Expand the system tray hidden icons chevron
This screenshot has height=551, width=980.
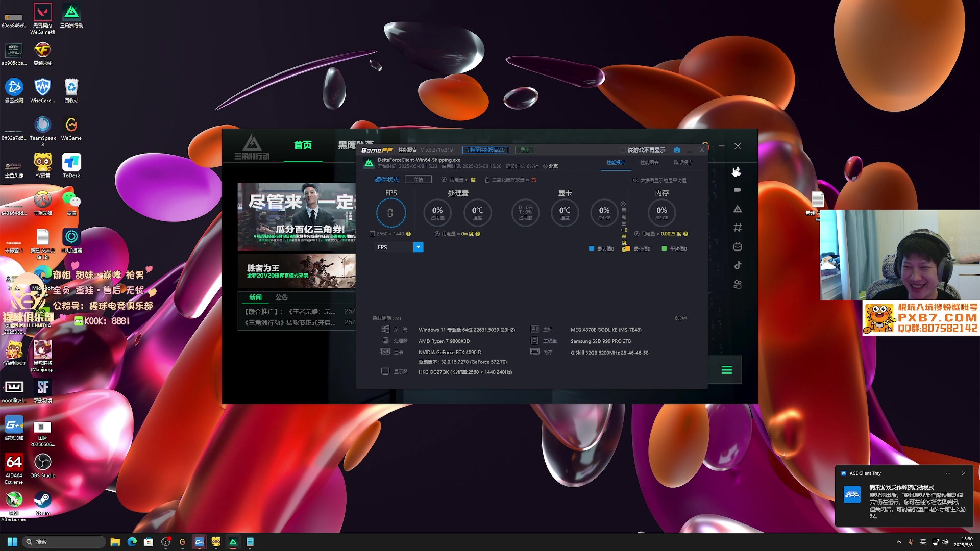pyautogui.click(x=898, y=542)
